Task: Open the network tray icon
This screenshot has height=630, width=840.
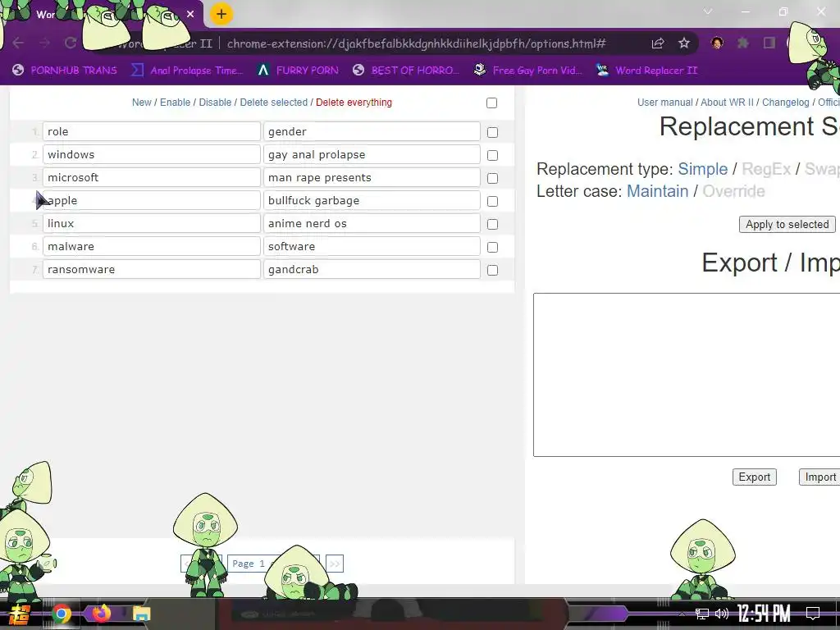Action: click(701, 614)
